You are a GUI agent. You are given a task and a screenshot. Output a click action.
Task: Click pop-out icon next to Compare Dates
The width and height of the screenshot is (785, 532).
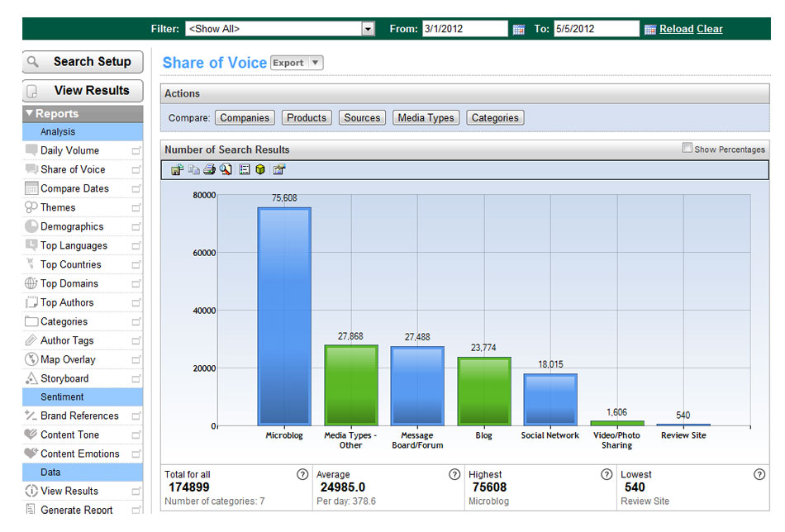point(136,188)
